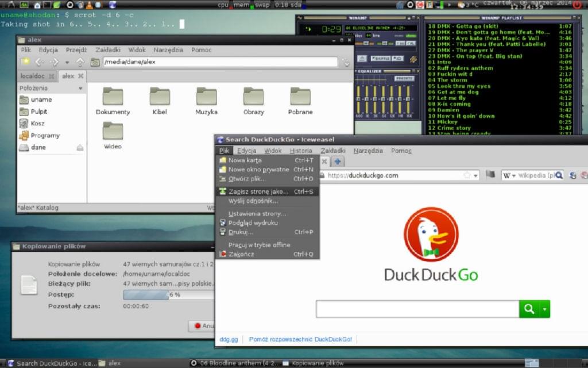Click the new tab star icon in file manager

(x=25, y=62)
